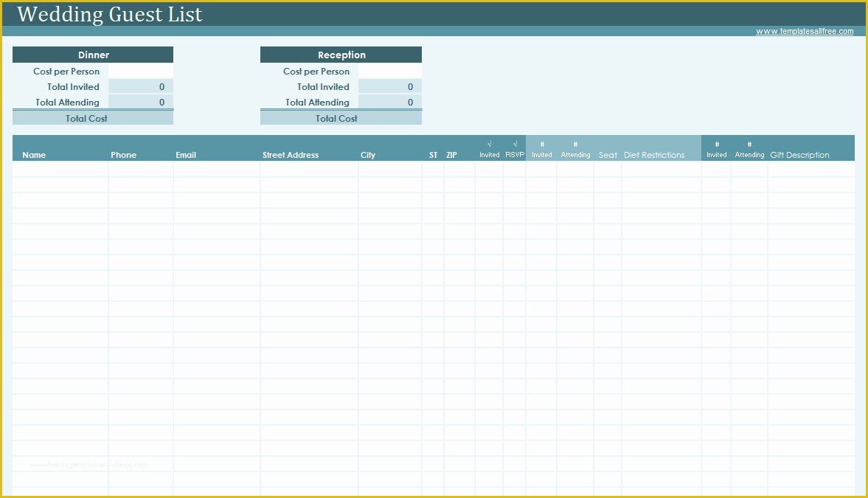Image resolution: width=868 pixels, height=498 pixels.
Task: Select the Reception Total Attending value cell
Action: [x=389, y=102]
